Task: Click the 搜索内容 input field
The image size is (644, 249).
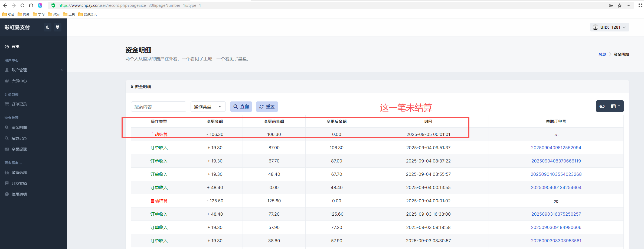Action: point(158,107)
